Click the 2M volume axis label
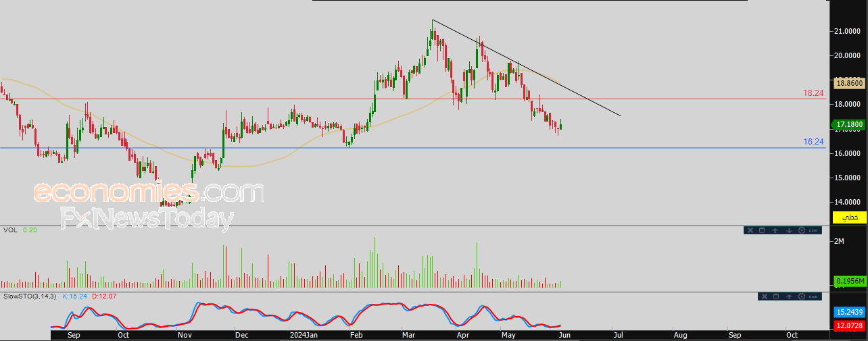Image resolution: width=868 pixels, height=341 pixels. [840, 241]
